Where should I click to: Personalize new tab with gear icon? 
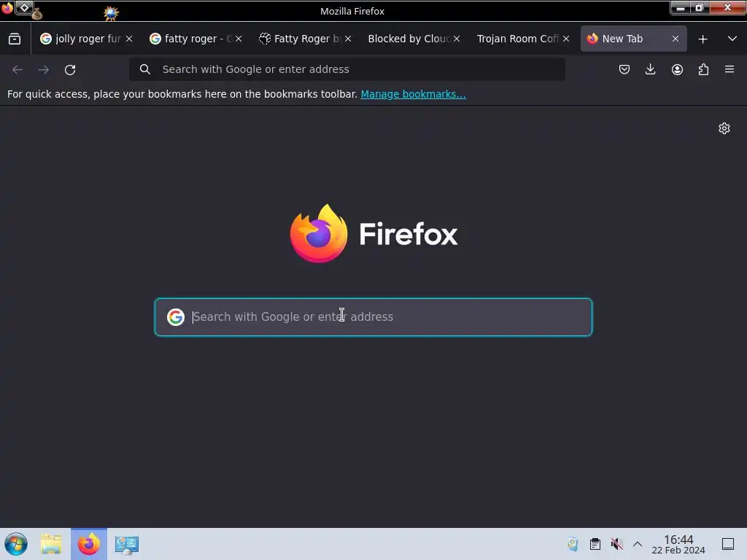pyautogui.click(x=724, y=128)
